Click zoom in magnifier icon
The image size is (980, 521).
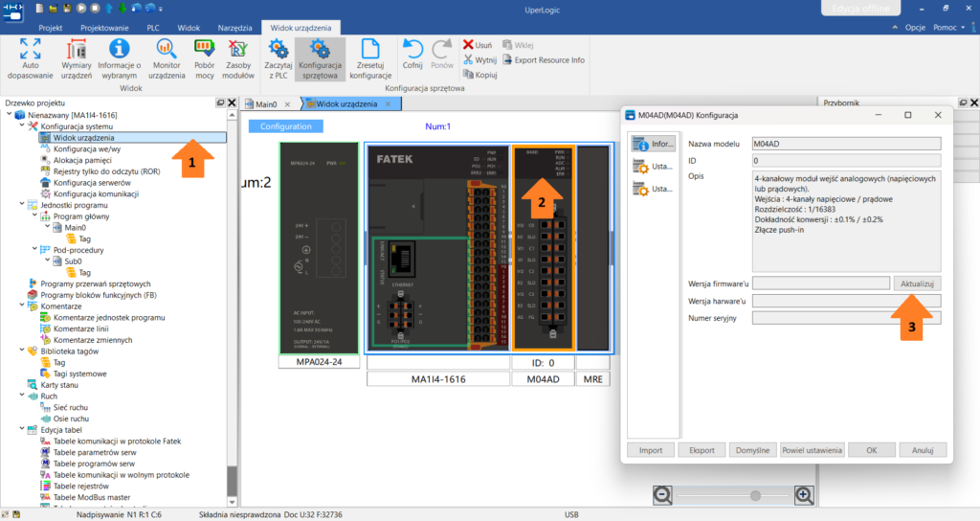point(804,495)
